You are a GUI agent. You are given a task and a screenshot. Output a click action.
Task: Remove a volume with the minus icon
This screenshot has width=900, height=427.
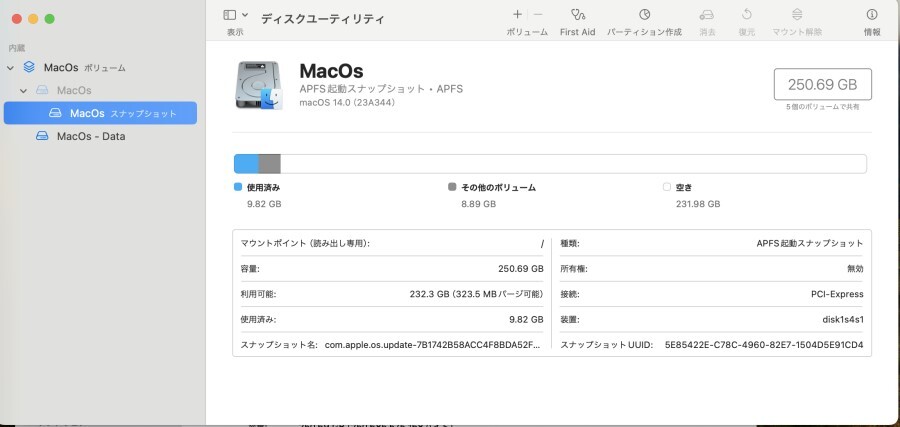tap(538, 14)
